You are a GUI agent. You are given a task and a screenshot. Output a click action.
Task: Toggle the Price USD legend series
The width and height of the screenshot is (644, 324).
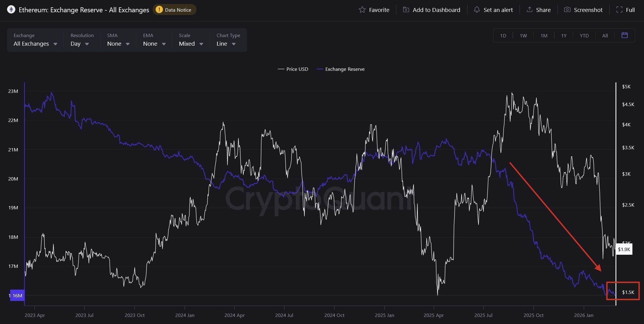pyautogui.click(x=293, y=69)
